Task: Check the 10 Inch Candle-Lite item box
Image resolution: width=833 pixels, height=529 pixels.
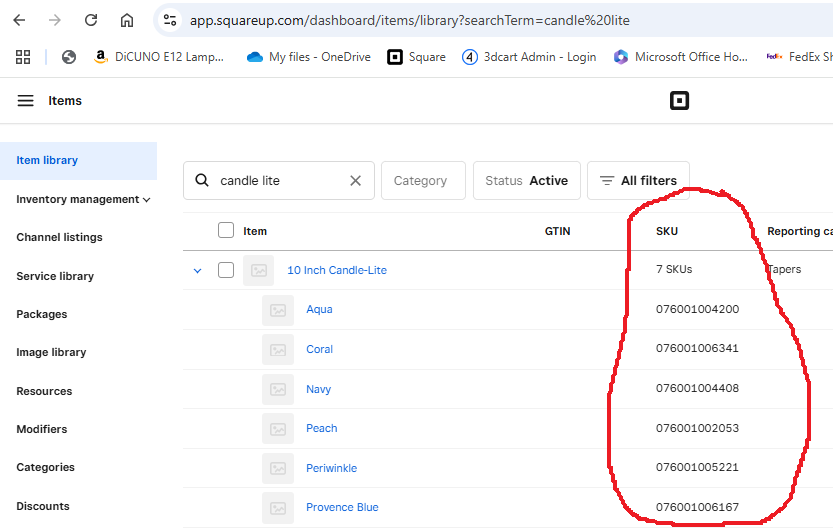Action: pos(226,270)
